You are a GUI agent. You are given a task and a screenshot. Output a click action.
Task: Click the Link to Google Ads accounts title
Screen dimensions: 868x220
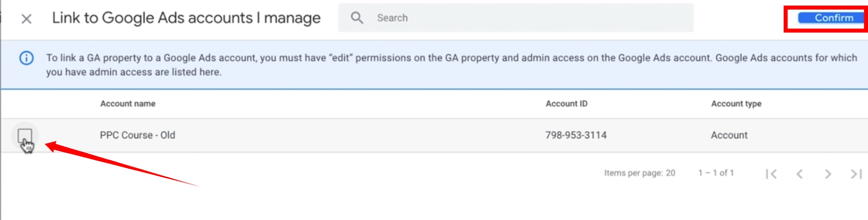coord(186,18)
